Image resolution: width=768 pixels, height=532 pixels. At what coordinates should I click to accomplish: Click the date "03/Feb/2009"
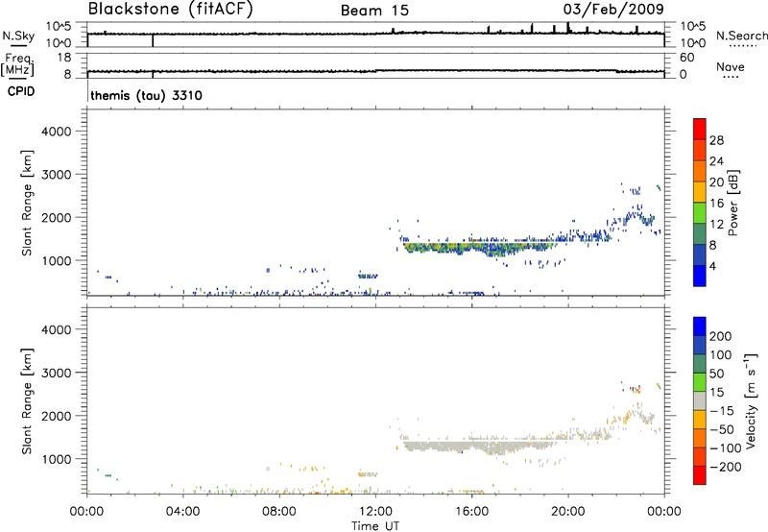pos(613,10)
